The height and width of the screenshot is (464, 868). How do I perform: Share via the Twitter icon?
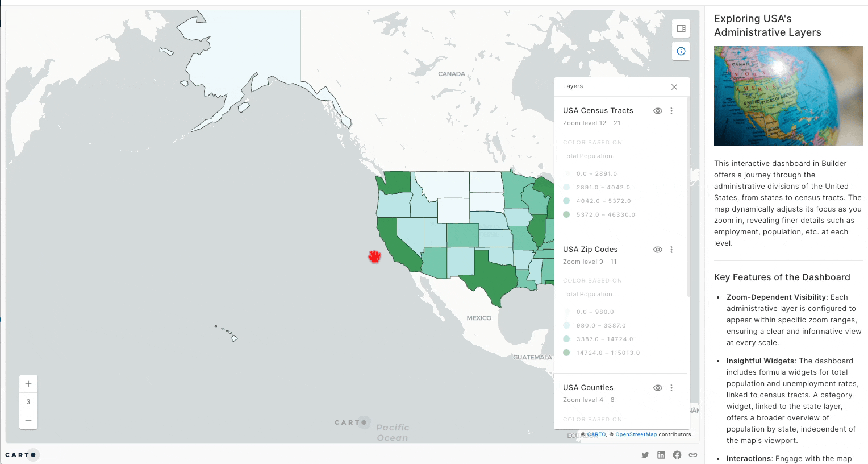pos(645,455)
